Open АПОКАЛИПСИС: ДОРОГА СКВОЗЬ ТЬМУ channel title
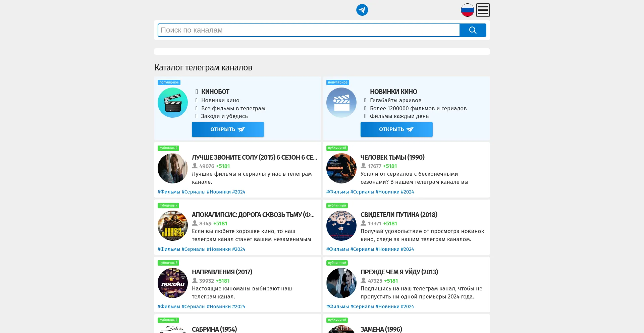 point(253,215)
